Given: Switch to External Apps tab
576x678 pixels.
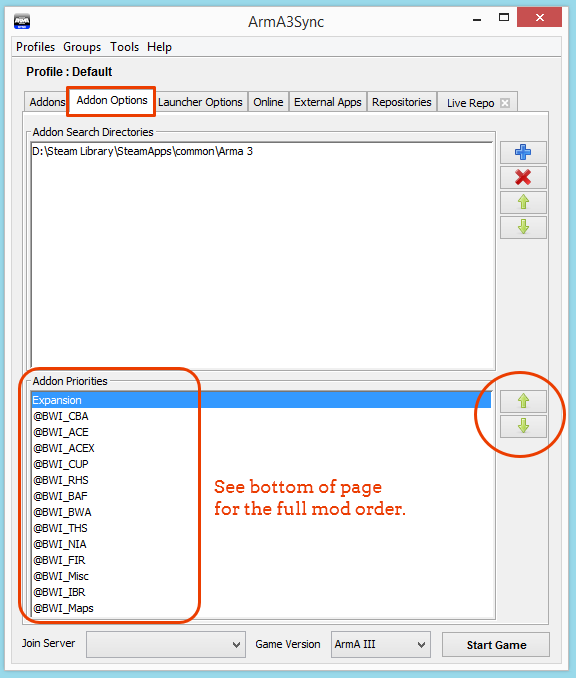Looking at the screenshot, I should 327,102.
